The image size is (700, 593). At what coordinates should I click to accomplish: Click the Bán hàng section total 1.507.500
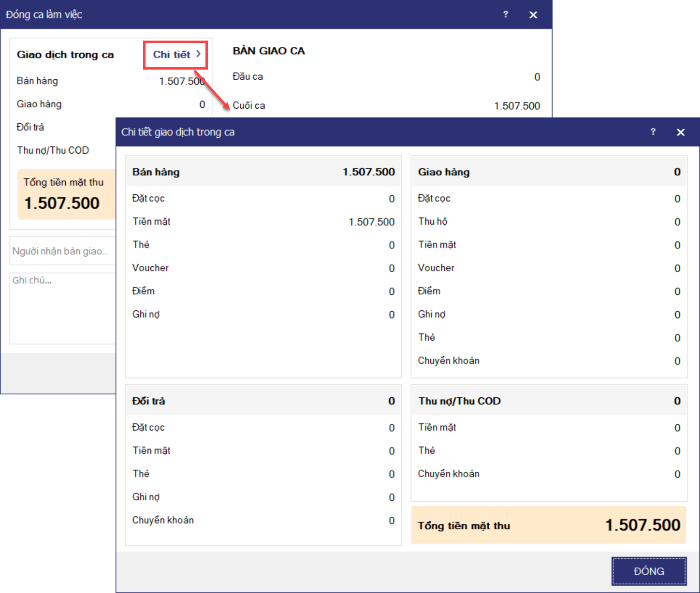click(369, 172)
